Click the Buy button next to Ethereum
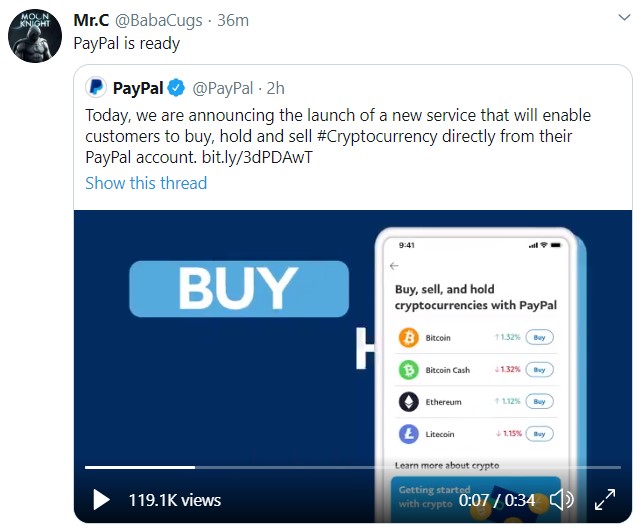 pos(539,402)
